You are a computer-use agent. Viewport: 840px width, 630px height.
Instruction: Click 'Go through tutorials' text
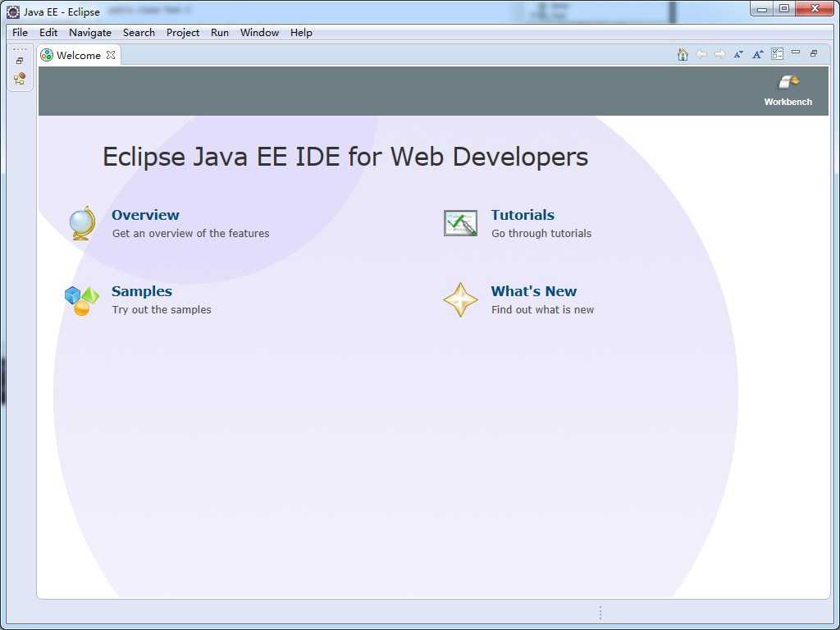pos(541,234)
